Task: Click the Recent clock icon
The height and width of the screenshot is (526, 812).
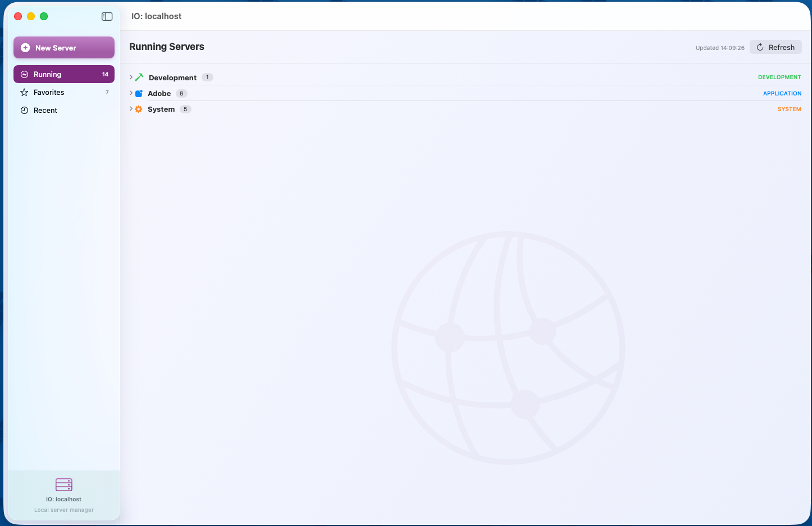Action: [x=24, y=110]
